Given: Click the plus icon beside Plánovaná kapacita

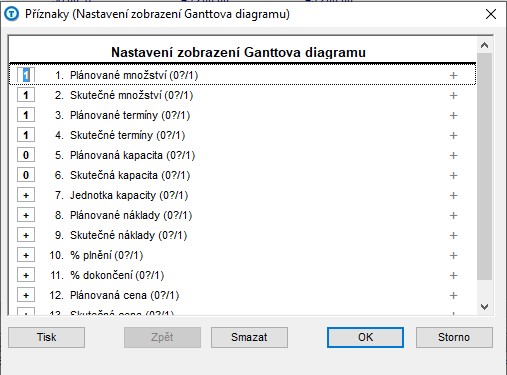Looking at the screenshot, I should (453, 155).
